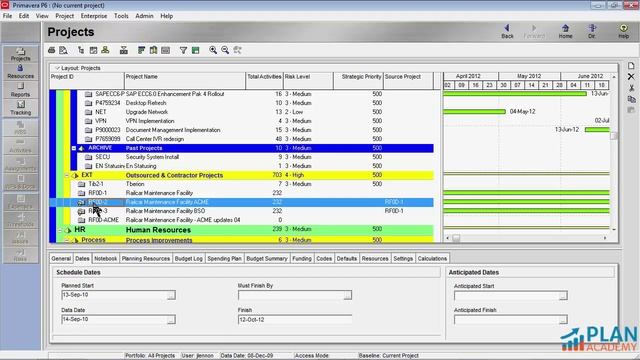Click the Chart View hierarchy icon
Viewport: 640px width, 360px height.
click(105, 50)
